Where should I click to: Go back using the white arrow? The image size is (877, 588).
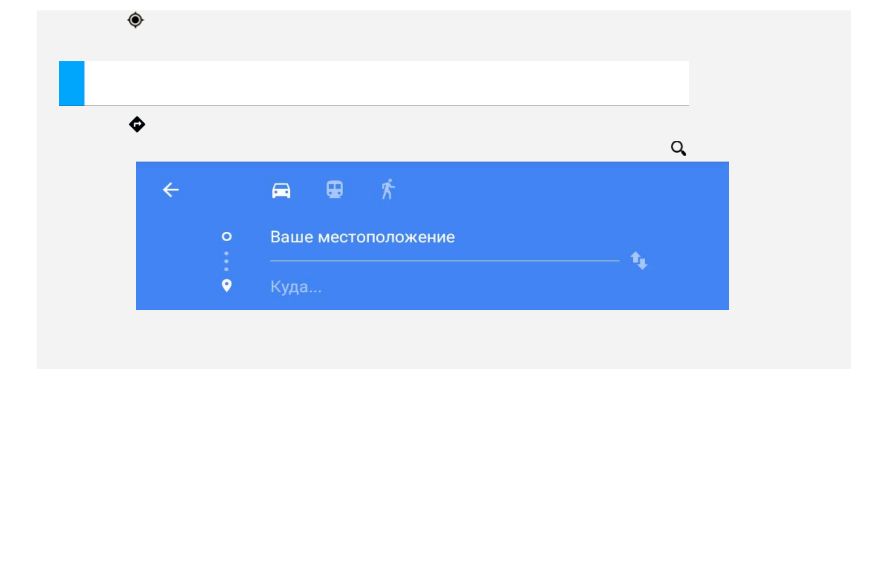pyautogui.click(x=171, y=190)
